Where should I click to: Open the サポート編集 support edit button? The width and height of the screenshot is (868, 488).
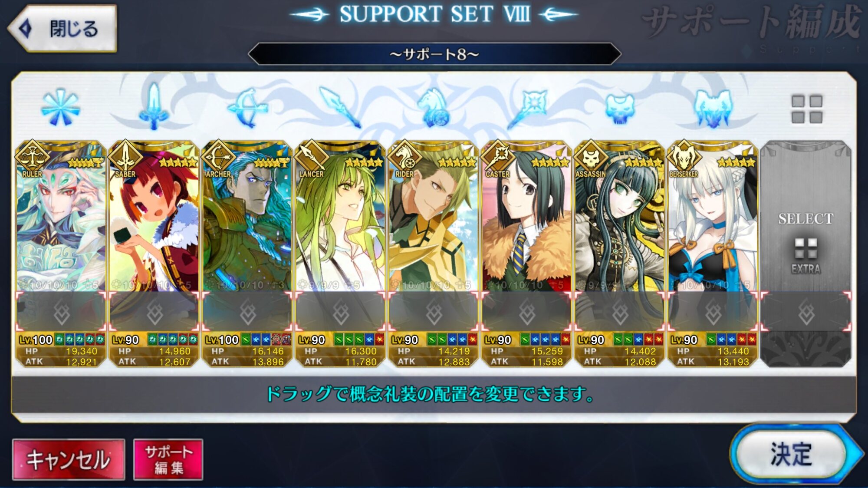(168, 459)
